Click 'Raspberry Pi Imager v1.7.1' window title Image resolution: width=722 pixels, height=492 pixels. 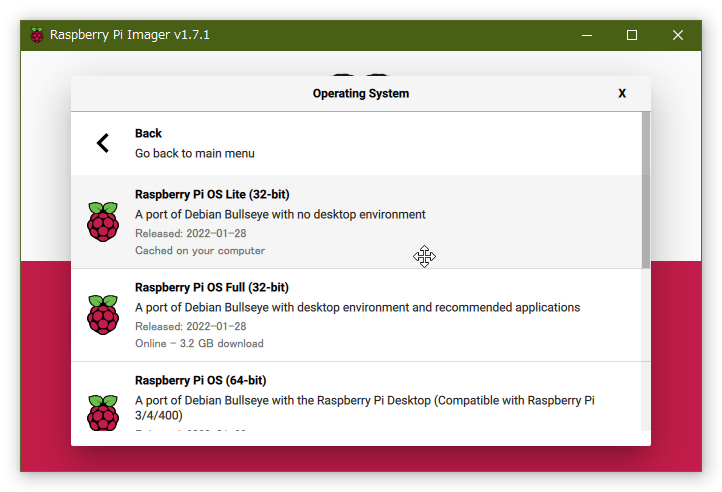[129, 35]
